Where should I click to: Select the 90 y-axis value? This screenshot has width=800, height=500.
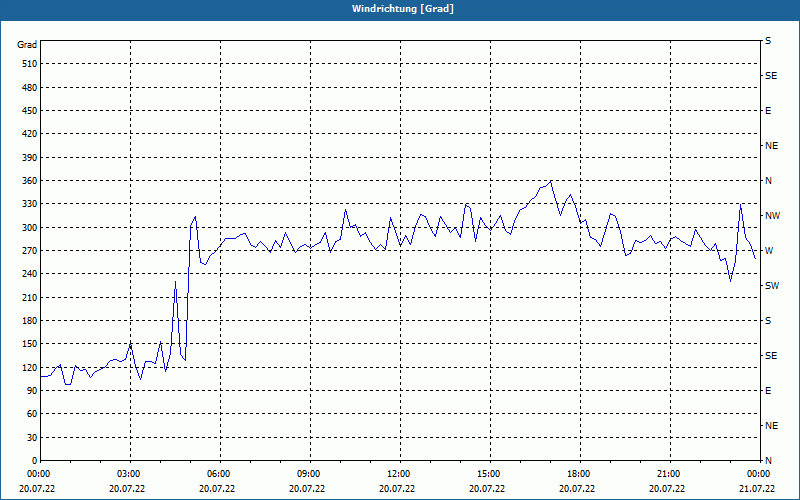pyautogui.click(x=32, y=391)
